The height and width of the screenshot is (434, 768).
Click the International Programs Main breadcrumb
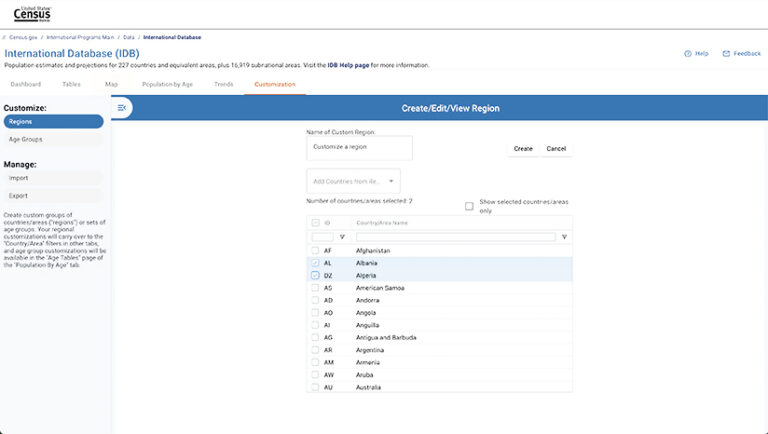80,37
